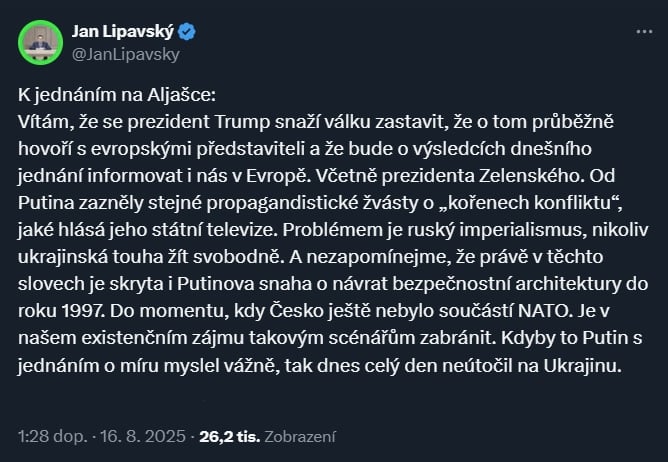Click the Zobrazení views label
This screenshot has width=668, height=462.
(x=300, y=436)
